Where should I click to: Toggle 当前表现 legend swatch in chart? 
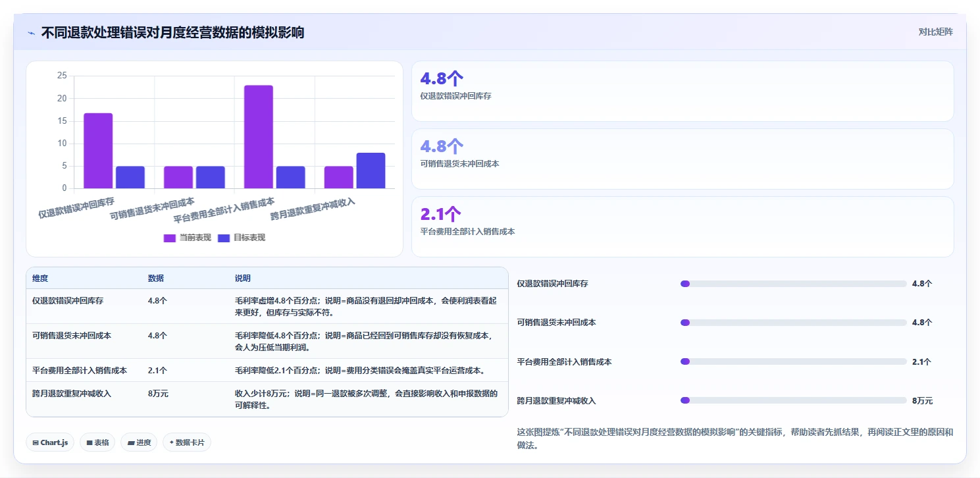click(x=170, y=238)
